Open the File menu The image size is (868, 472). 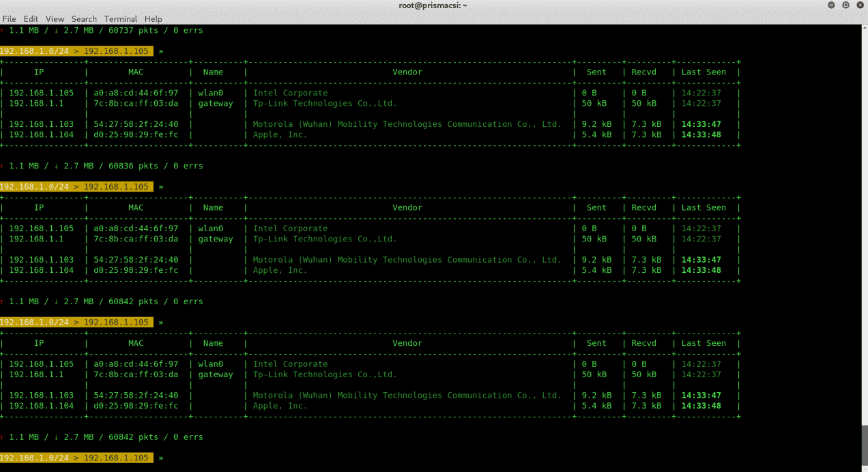[9, 18]
